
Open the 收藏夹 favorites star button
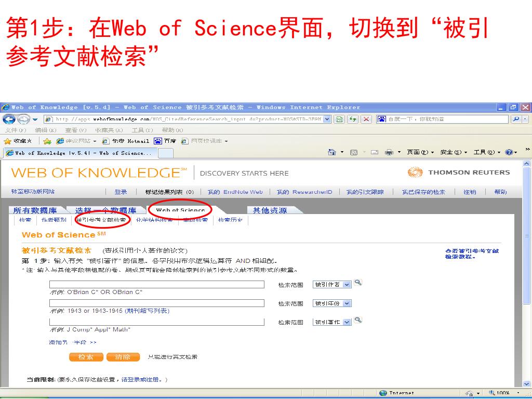[x=18, y=141]
